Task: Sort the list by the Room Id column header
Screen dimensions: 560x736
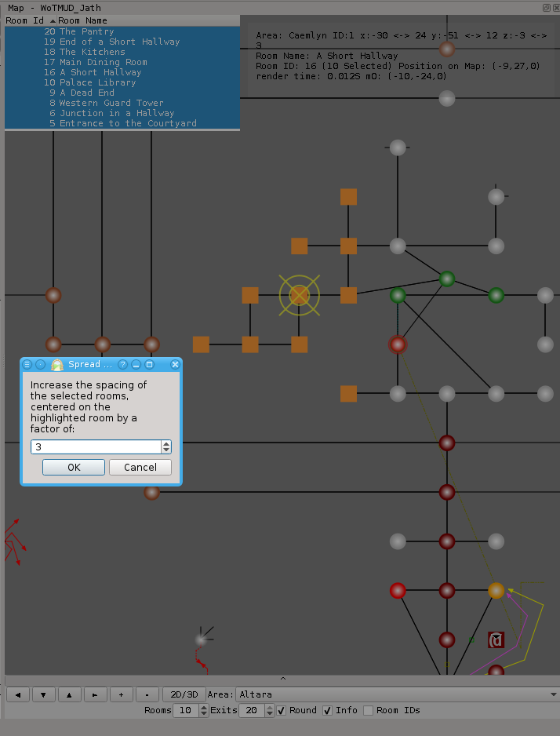Action: pos(31,20)
